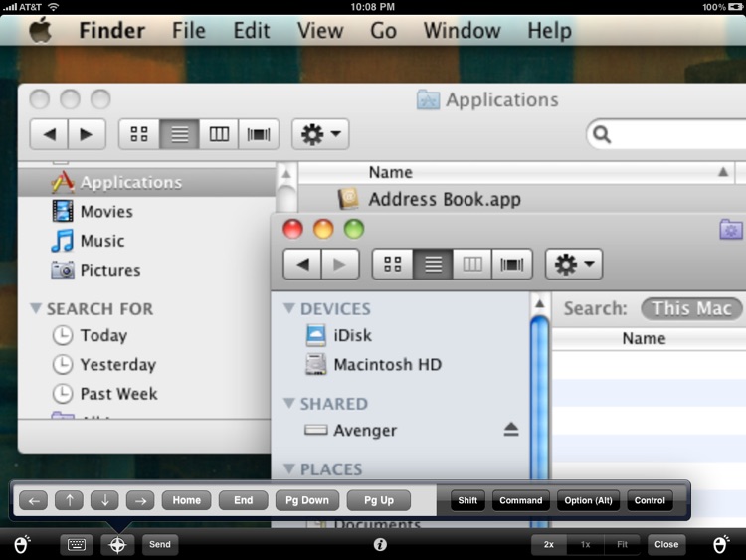
Task: Tap the Pg Down key button
Action: coord(307,500)
